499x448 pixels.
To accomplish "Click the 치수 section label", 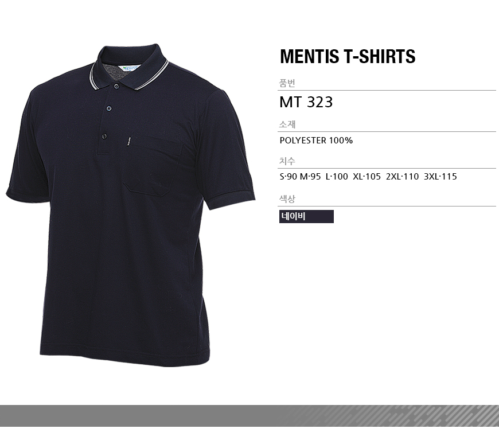I will point(287,161).
